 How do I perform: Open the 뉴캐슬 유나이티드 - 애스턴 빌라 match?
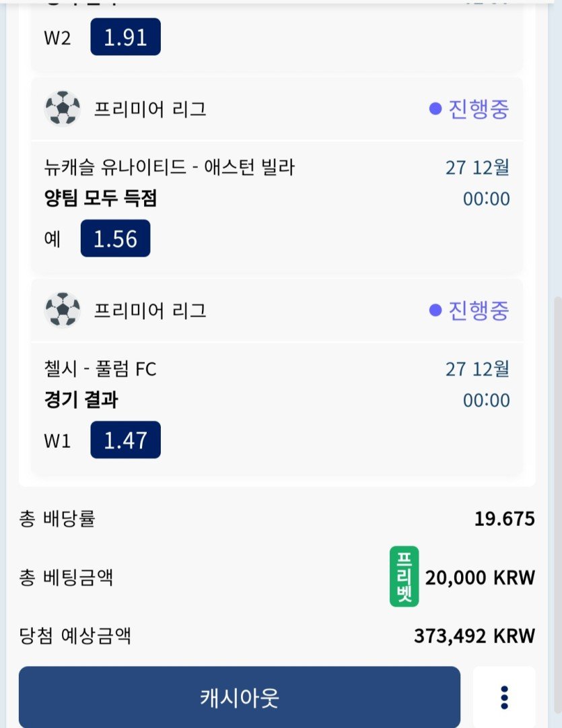(168, 166)
